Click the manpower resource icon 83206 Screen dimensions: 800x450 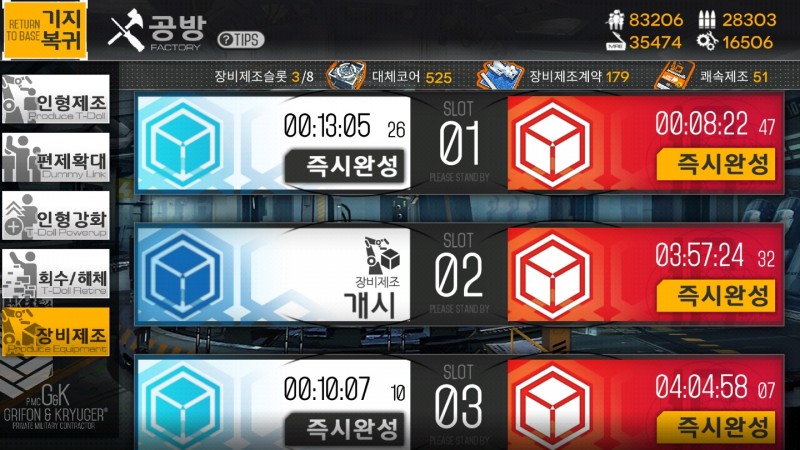click(x=616, y=20)
